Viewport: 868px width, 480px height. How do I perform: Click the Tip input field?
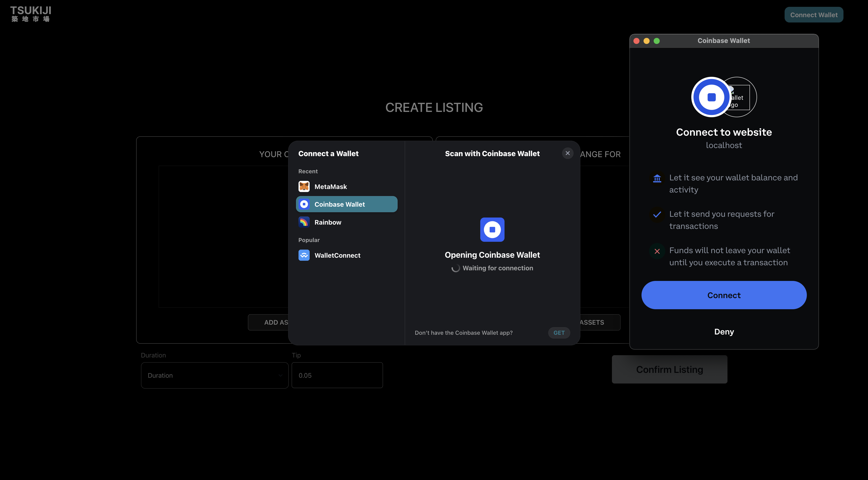337,375
